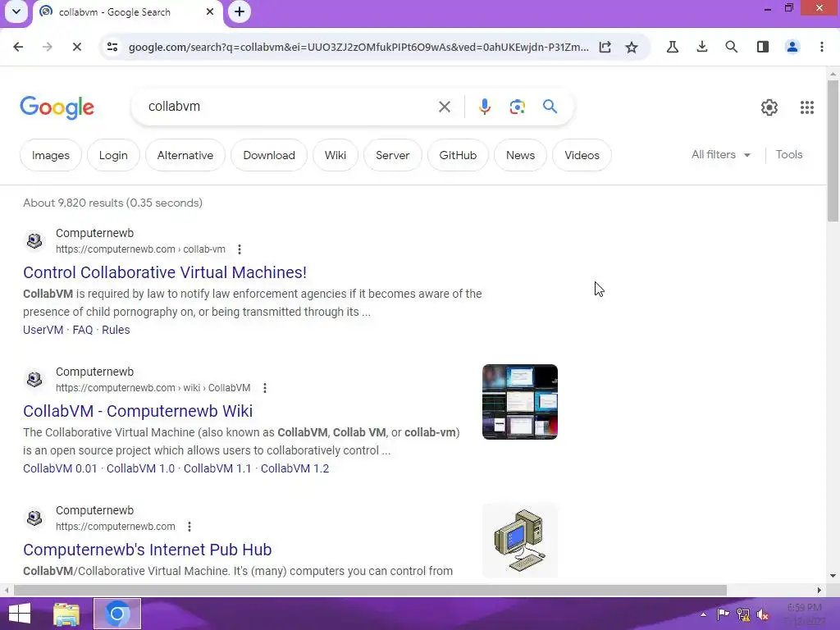This screenshot has width=840, height=630.
Task: Open the pixel computer thumbnail image
Action: pos(519,541)
